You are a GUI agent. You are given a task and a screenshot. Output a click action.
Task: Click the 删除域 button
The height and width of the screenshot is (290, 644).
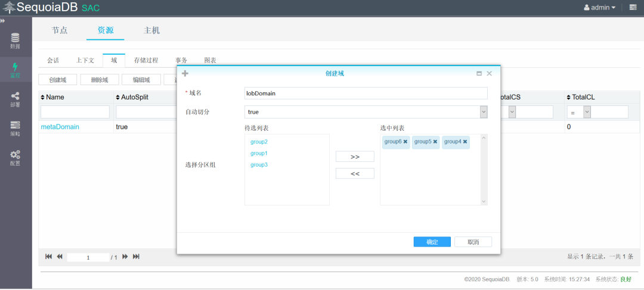(x=100, y=80)
